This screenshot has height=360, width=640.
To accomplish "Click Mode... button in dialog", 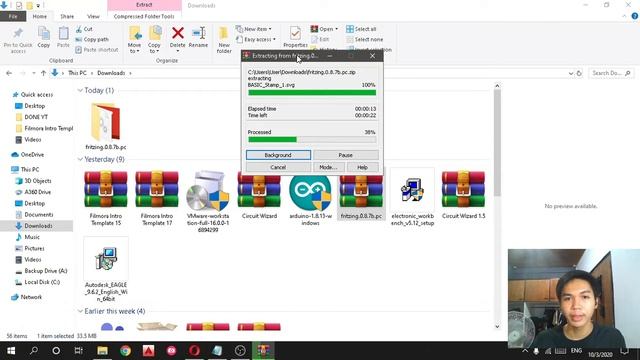I will pos(328,167).
